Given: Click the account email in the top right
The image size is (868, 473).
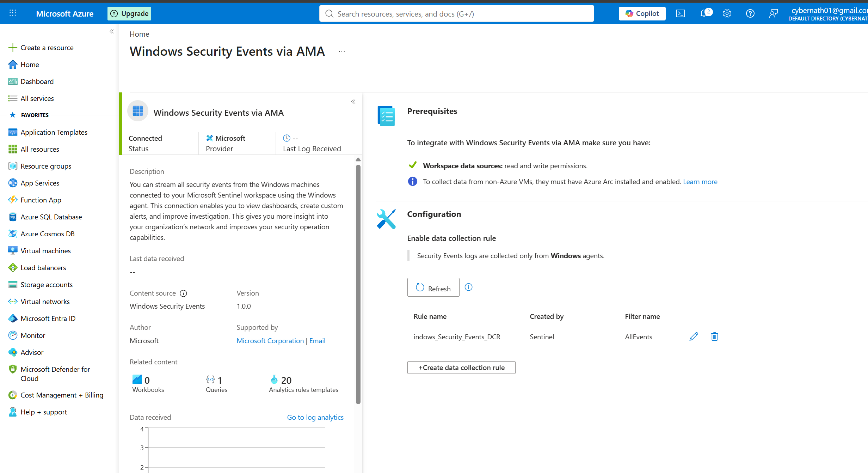Looking at the screenshot, I should (829, 10).
